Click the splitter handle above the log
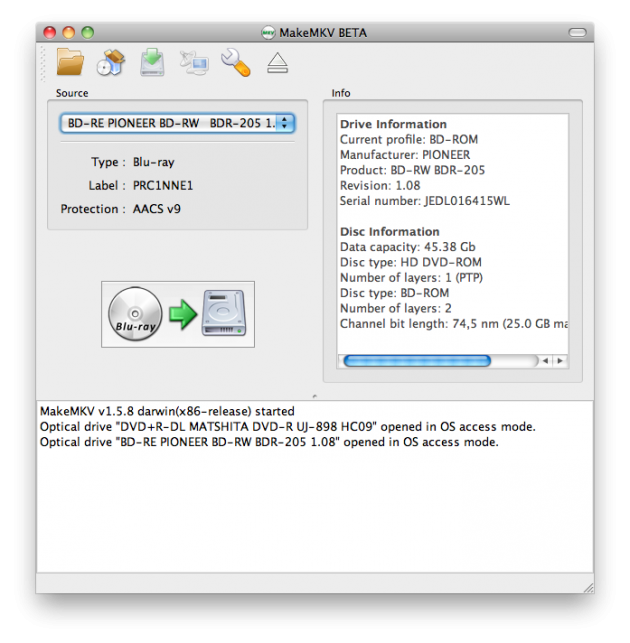Screen dimensions: 630x643 coord(314,396)
